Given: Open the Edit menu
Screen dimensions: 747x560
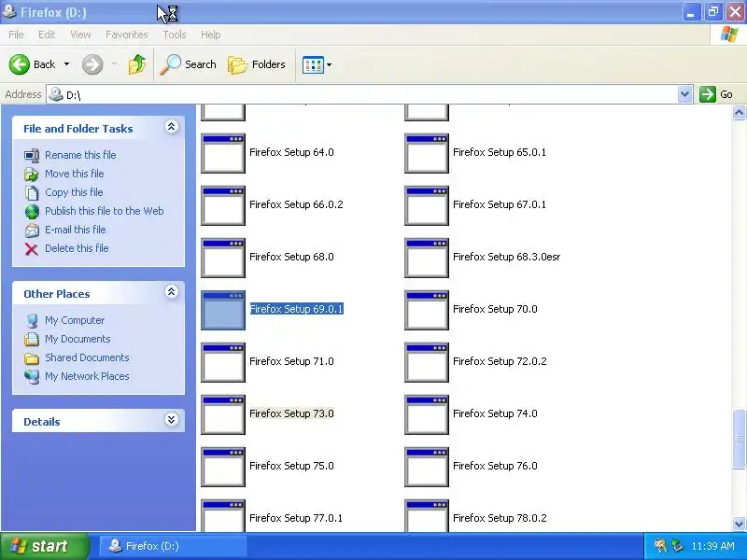Looking at the screenshot, I should click(47, 35).
